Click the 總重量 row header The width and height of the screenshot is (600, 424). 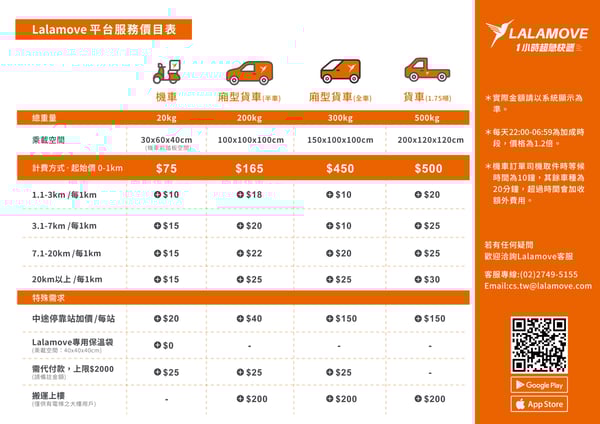click(44, 118)
